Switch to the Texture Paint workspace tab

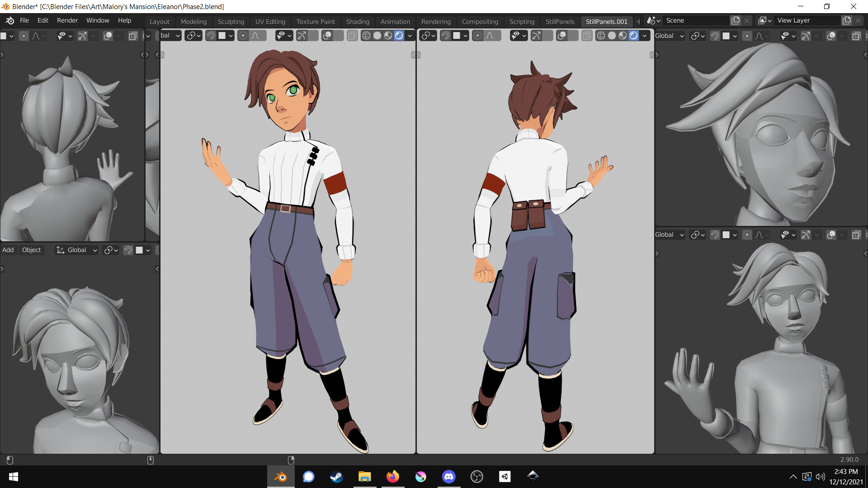316,21
